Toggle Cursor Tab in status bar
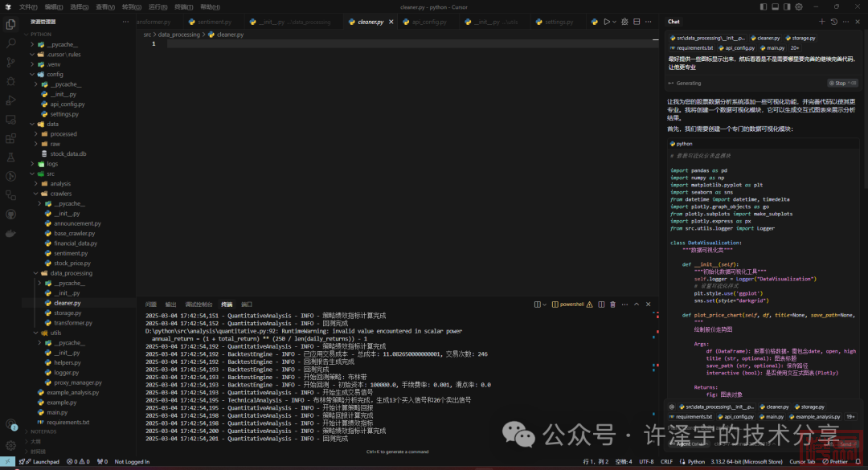The image size is (868, 470). click(x=802, y=462)
